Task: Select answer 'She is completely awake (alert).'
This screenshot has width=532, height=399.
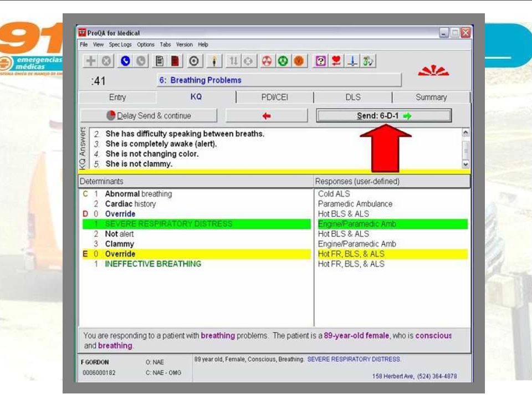Action: [x=161, y=144]
